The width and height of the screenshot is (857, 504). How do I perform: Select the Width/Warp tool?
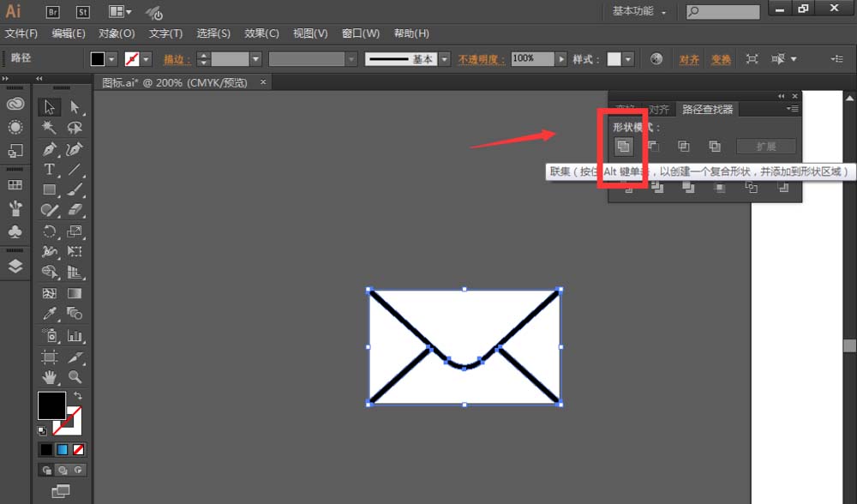point(49,251)
